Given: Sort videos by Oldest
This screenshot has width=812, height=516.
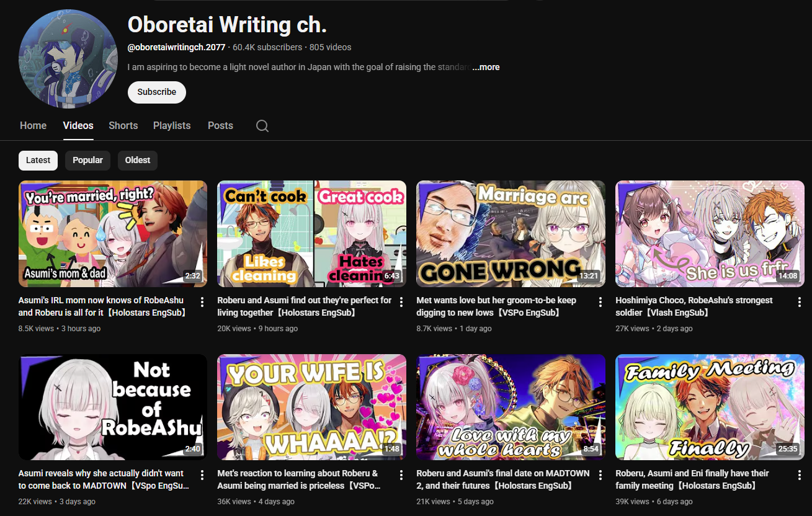Looking at the screenshot, I should click(x=138, y=160).
